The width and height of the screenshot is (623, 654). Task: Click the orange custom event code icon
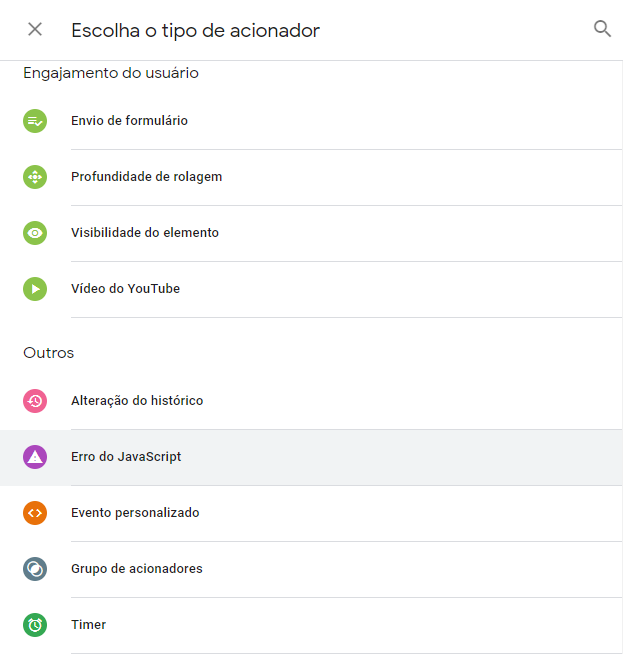(35, 513)
